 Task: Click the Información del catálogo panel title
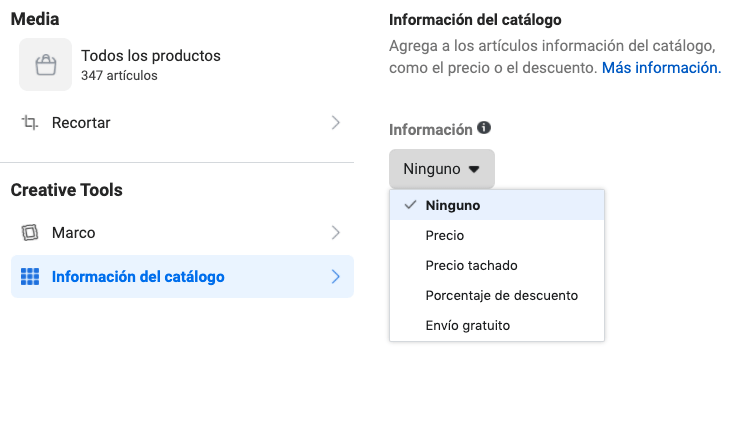pyautogui.click(x=475, y=20)
